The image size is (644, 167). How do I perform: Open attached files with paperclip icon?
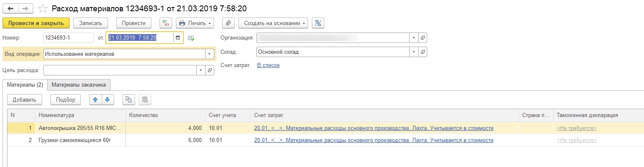(228, 23)
